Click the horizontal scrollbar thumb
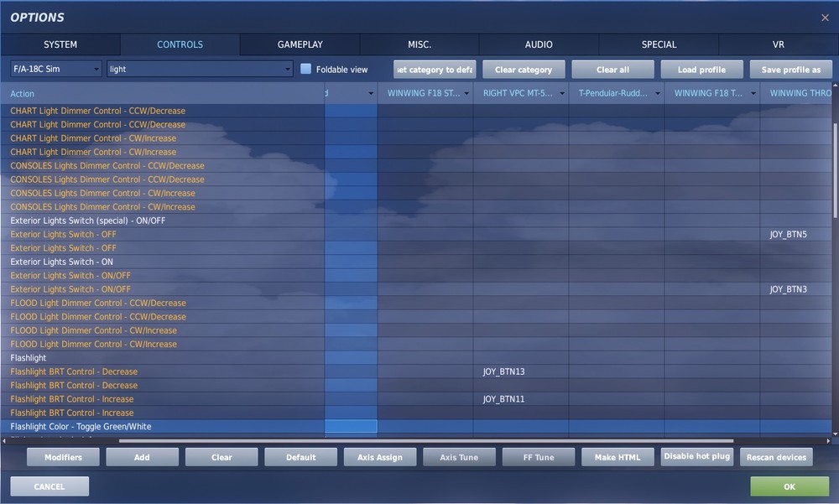 426,441
